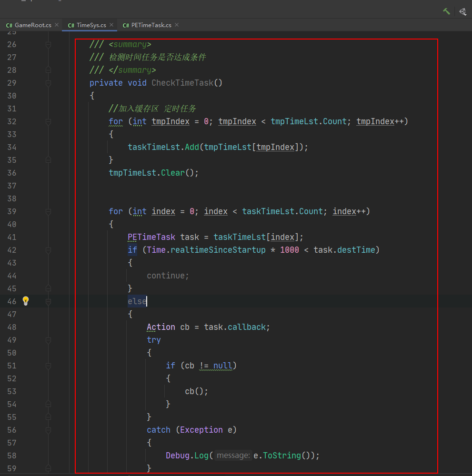Collapse the try block fold at line 49
Image resolution: width=472 pixels, height=476 pixels.
click(x=48, y=340)
